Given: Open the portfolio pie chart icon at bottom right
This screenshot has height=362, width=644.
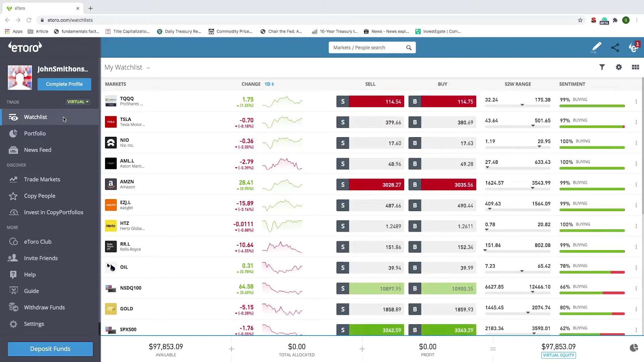Looking at the screenshot, I should (x=634, y=348).
